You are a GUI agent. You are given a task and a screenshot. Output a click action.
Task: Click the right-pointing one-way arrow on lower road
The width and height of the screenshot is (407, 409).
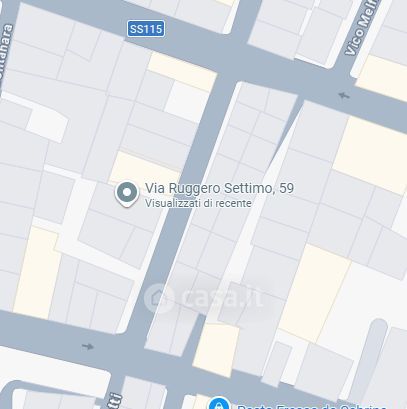(88, 346)
